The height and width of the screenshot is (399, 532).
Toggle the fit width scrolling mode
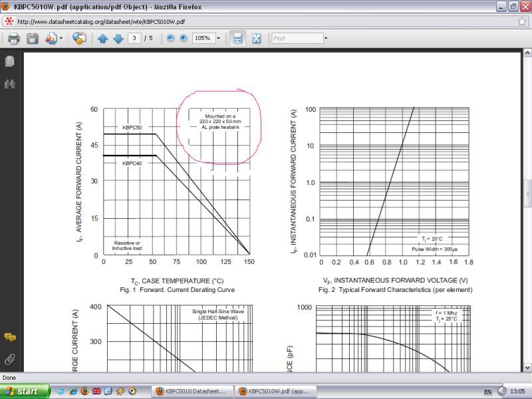click(237, 39)
